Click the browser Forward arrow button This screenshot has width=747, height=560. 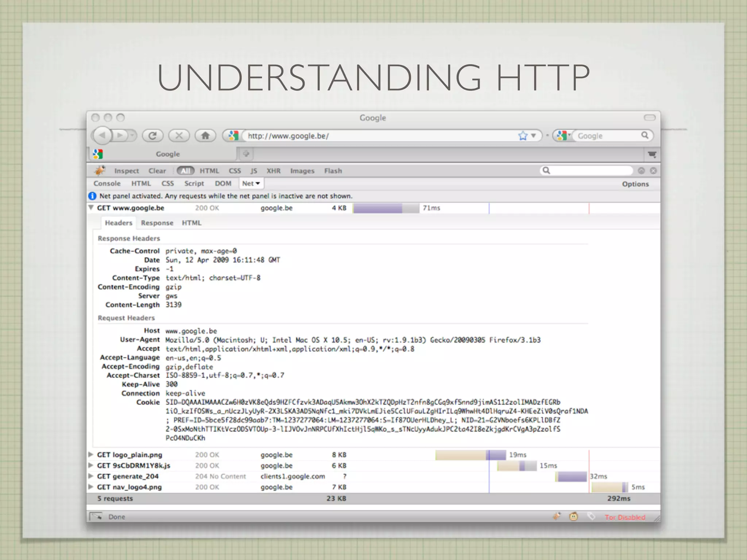click(x=120, y=136)
